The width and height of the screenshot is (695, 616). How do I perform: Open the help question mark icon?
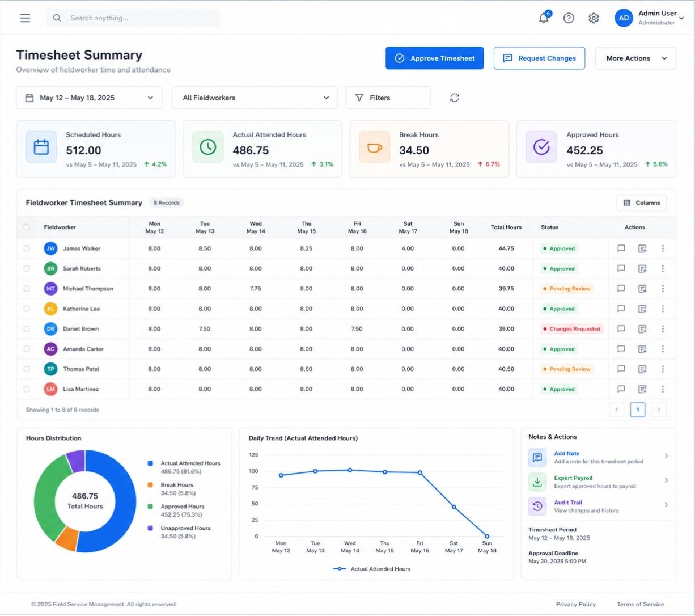click(569, 18)
